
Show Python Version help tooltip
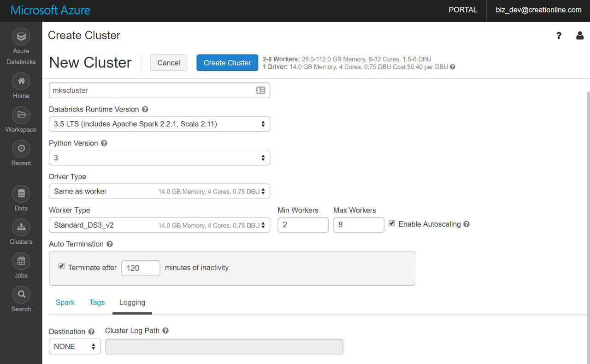(x=104, y=143)
